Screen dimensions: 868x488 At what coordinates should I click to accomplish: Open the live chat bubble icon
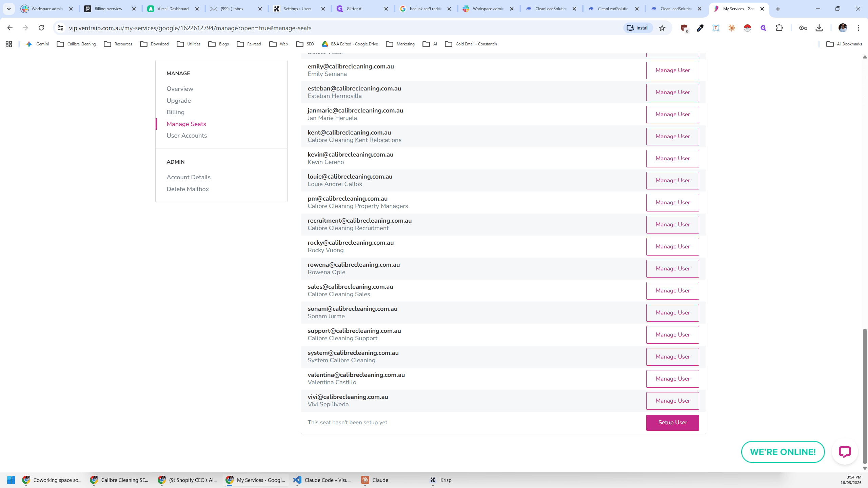pyautogui.click(x=845, y=452)
